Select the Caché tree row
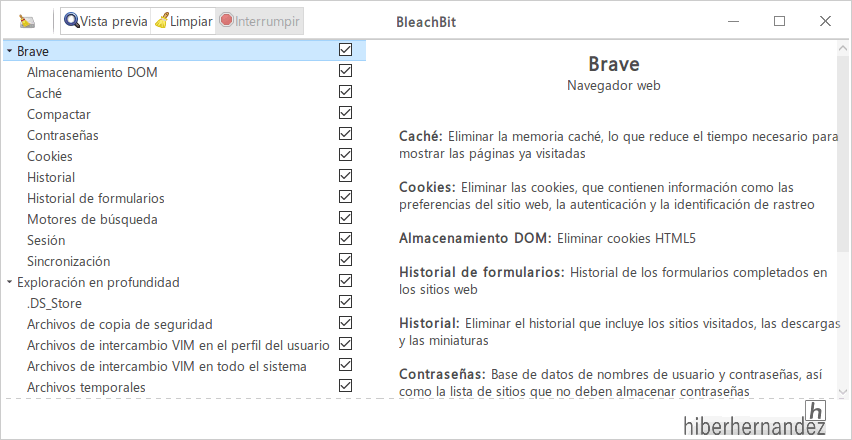The image size is (852, 440). [184, 93]
